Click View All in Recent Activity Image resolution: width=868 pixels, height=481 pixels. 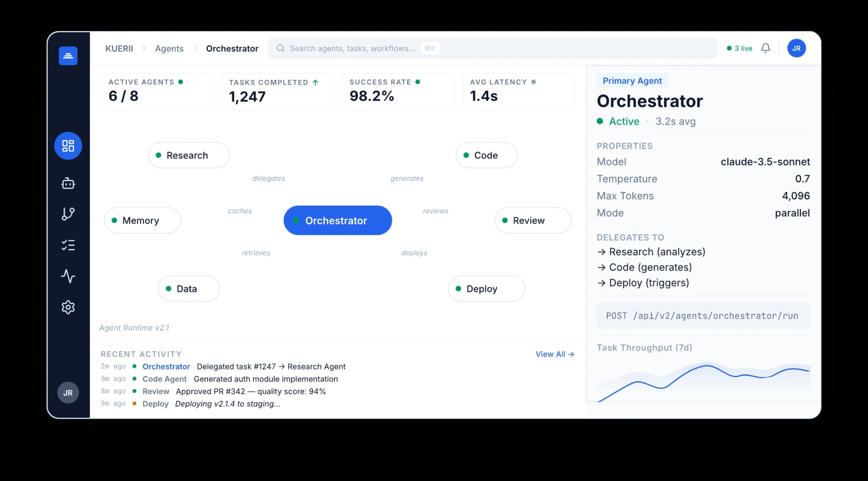[554, 354]
